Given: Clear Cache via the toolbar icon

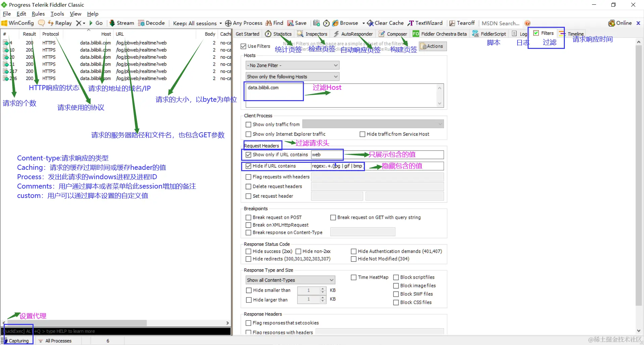Looking at the screenshot, I should 370,23.
